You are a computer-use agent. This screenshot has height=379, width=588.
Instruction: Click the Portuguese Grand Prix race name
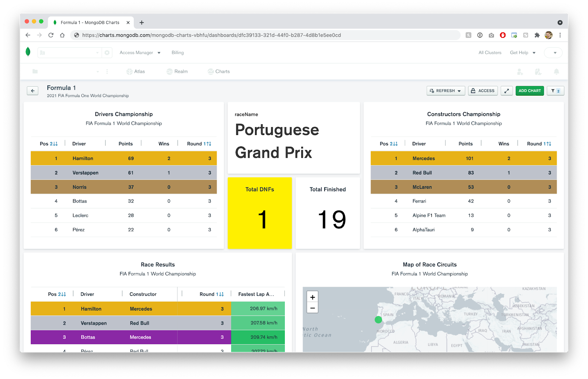[277, 141]
